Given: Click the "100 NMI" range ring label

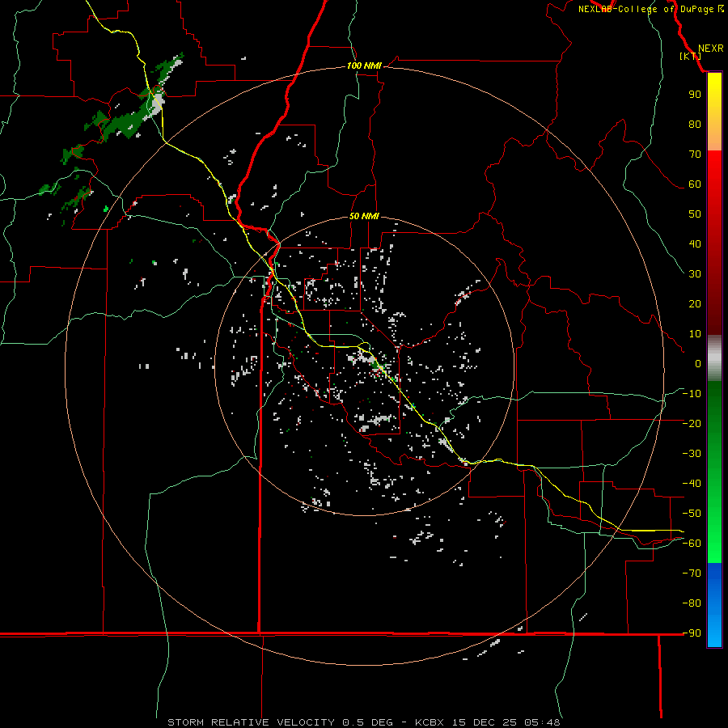Looking at the screenshot, I should (364, 66).
